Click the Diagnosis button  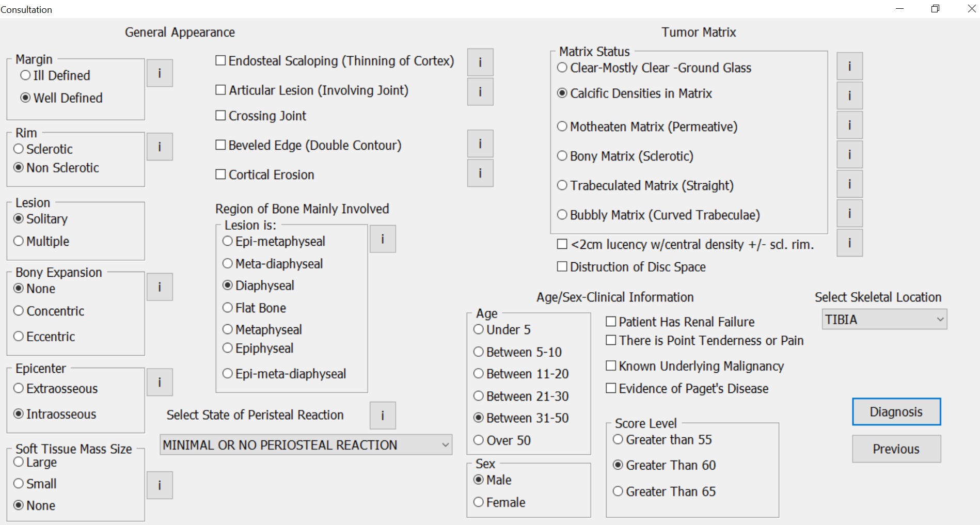pos(896,412)
